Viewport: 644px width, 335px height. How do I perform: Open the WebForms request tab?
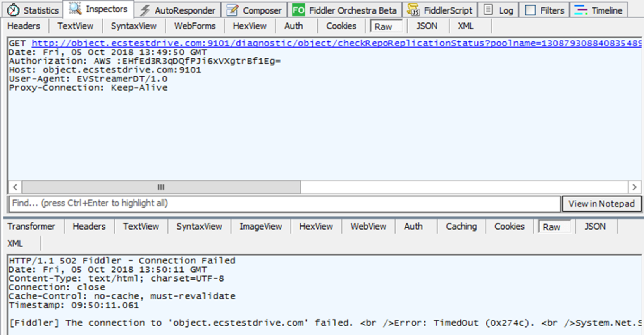(x=195, y=26)
